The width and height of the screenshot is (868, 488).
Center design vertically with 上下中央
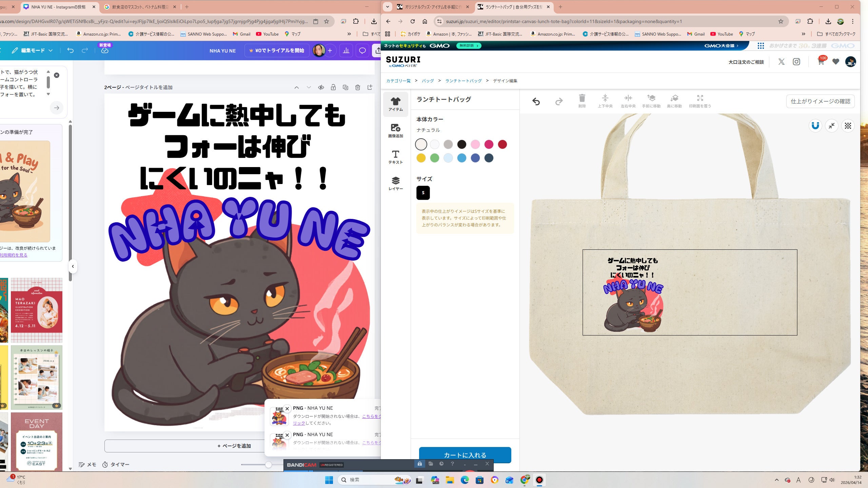point(605,101)
